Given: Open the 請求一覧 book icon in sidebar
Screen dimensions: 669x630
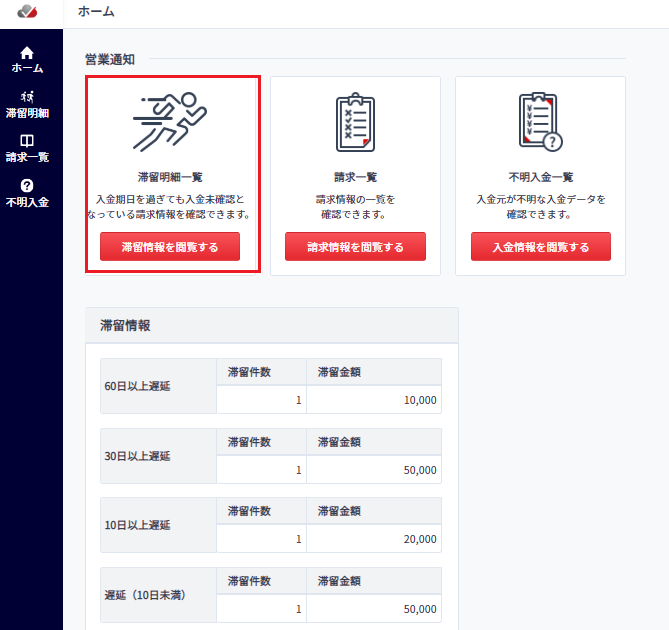Looking at the screenshot, I should tap(27, 141).
